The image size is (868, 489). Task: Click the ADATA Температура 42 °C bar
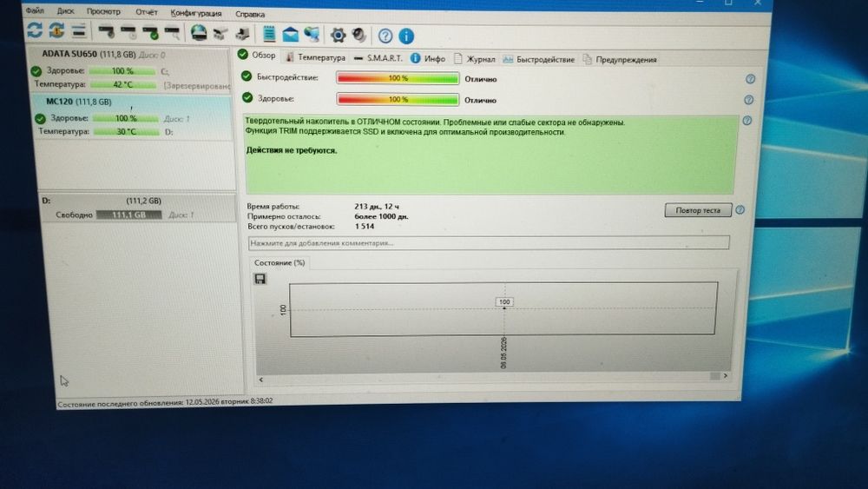123,85
